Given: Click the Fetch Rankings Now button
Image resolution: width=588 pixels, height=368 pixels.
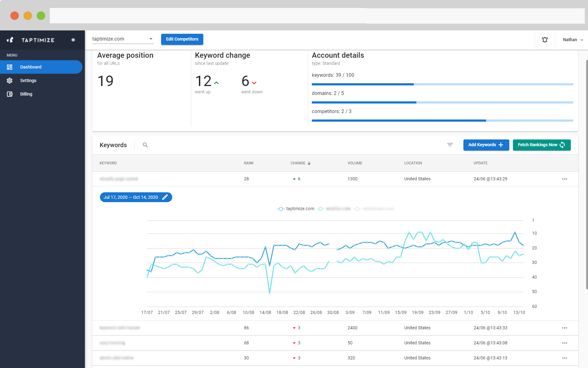Looking at the screenshot, I should (542, 145).
